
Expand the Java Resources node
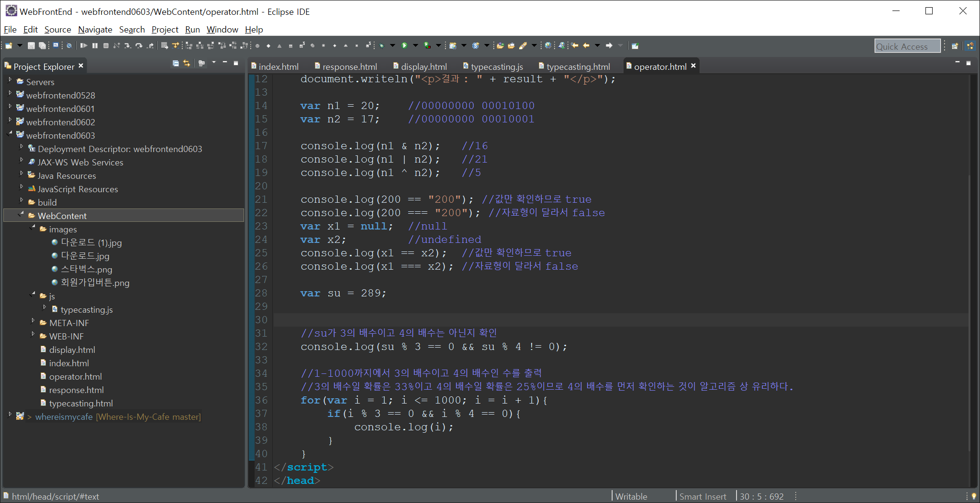22,174
